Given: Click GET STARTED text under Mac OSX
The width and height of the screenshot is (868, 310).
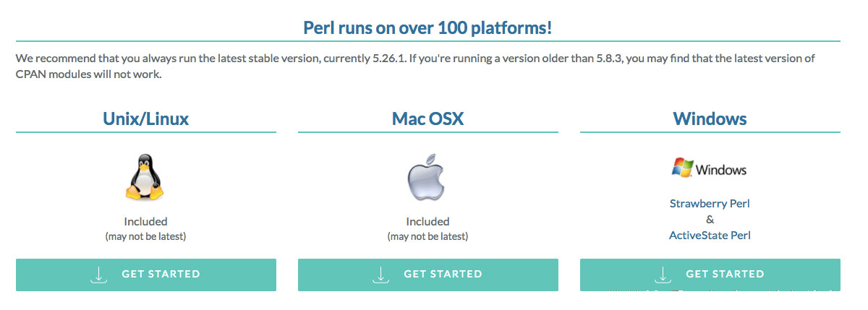Looking at the screenshot, I should pos(443,275).
